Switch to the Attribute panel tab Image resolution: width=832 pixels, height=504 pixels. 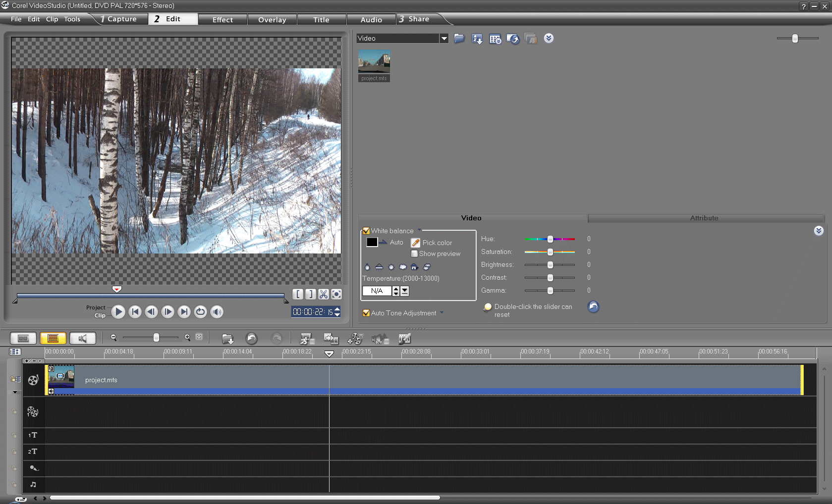(704, 218)
